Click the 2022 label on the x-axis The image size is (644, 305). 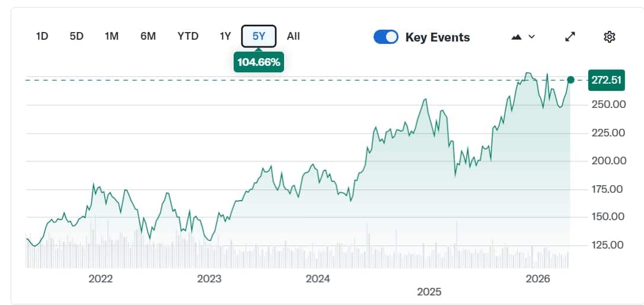click(x=100, y=279)
